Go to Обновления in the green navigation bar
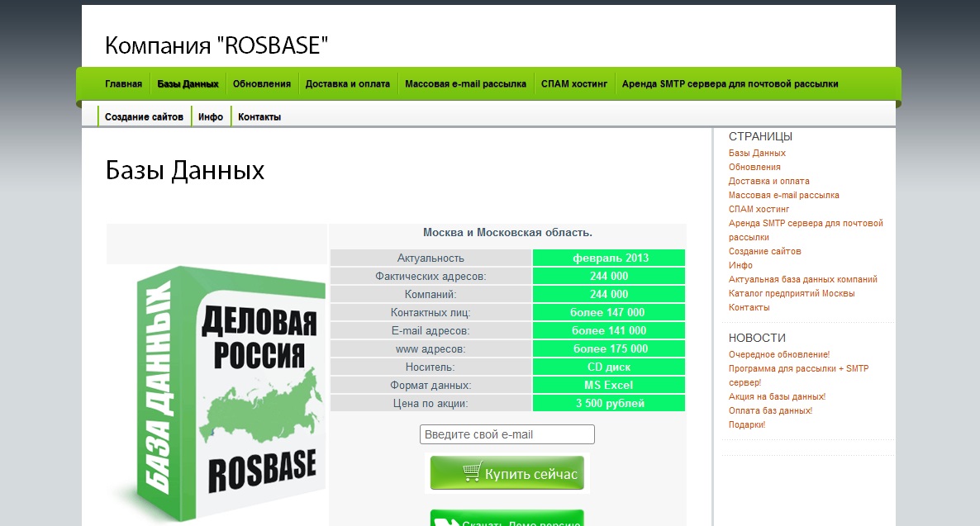This screenshot has width=980, height=526. pyautogui.click(x=262, y=83)
